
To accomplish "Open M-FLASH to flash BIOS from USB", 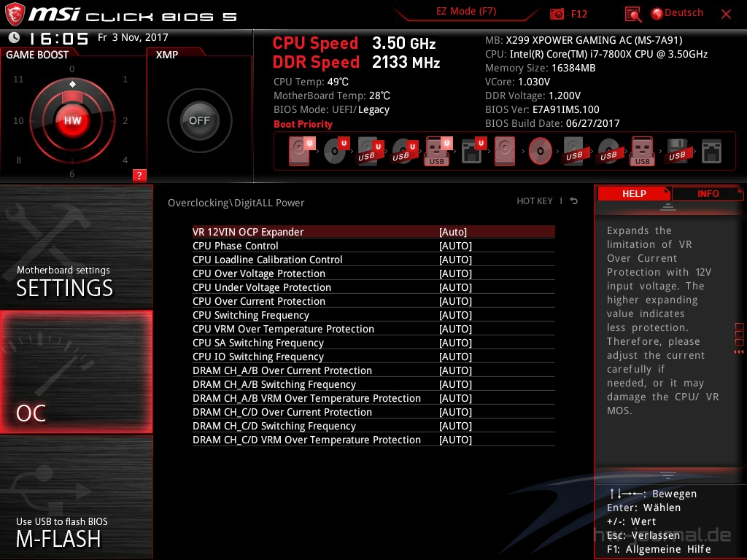I will tap(76, 497).
